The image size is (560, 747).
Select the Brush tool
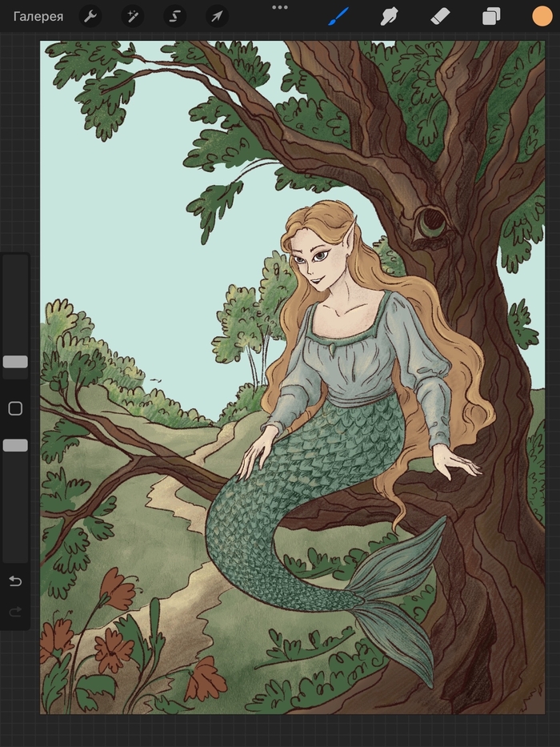click(338, 16)
